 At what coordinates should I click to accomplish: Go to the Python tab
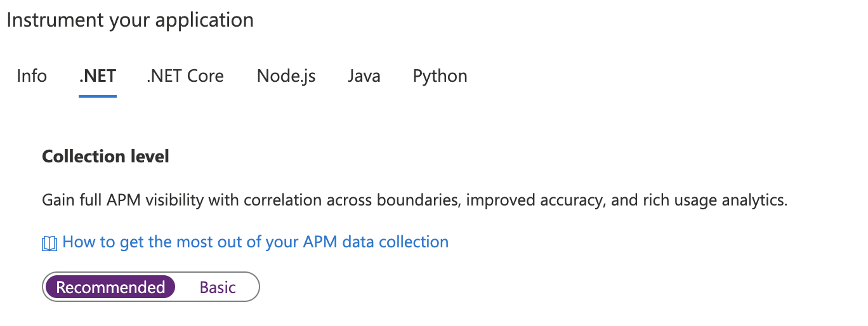(x=440, y=76)
